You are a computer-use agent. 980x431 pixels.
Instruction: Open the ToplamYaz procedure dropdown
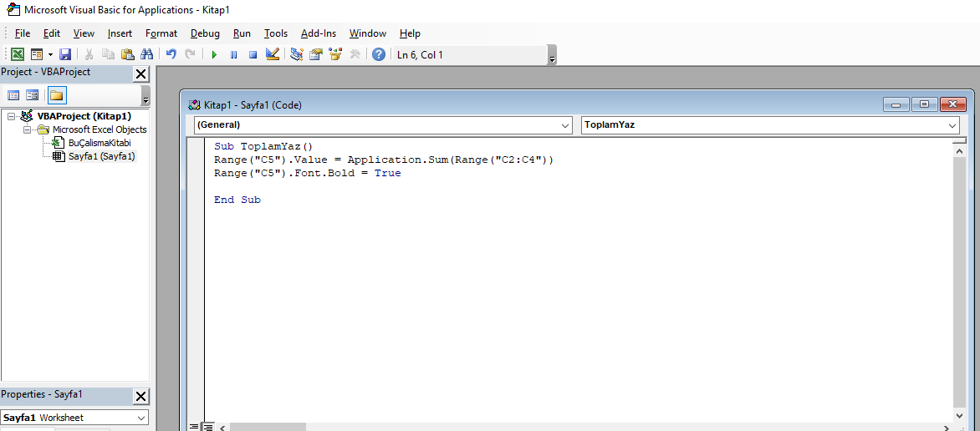coord(770,125)
